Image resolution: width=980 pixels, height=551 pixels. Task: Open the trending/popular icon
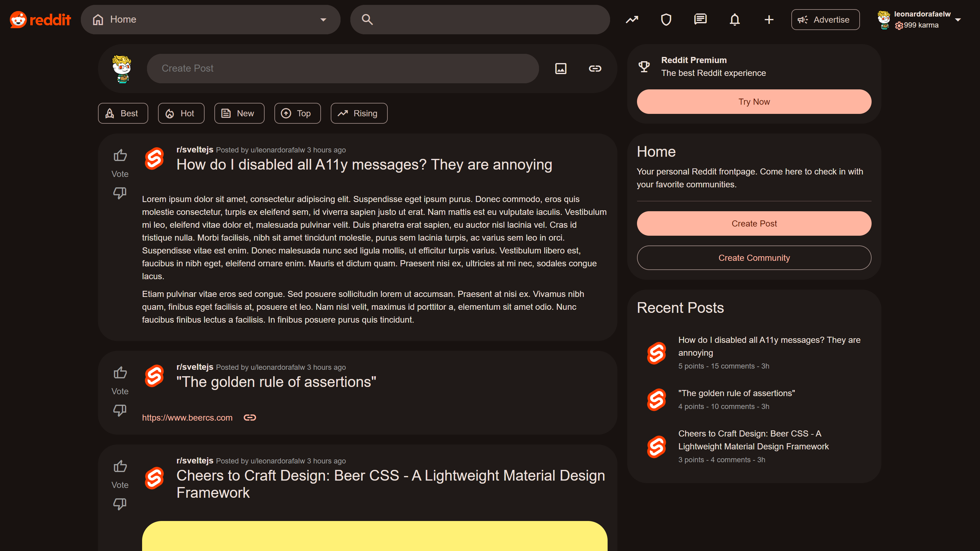coord(631,20)
